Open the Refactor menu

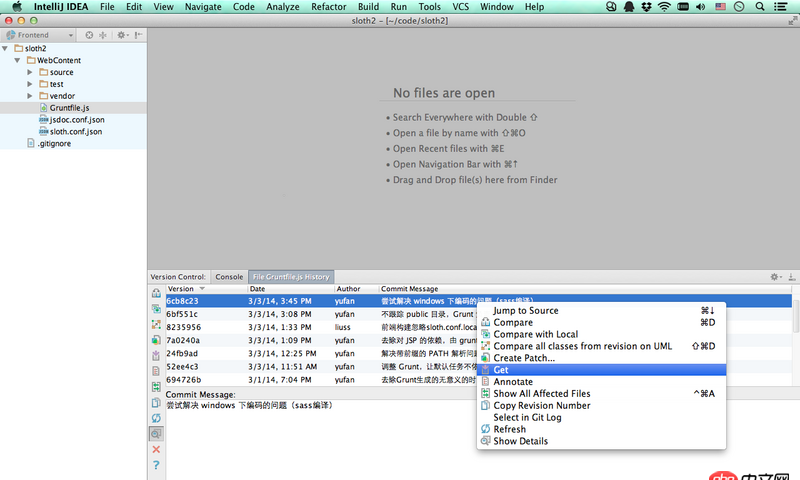(x=328, y=7)
